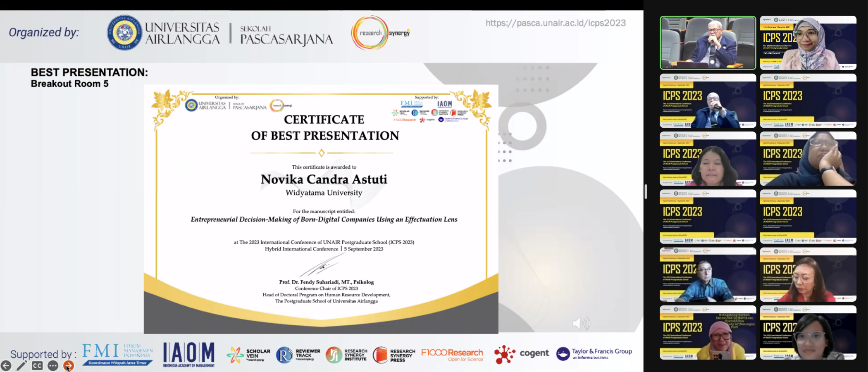868x372 pixels.
Task: Click the Research Synergy circular logo in header
Action: point(380,33)
